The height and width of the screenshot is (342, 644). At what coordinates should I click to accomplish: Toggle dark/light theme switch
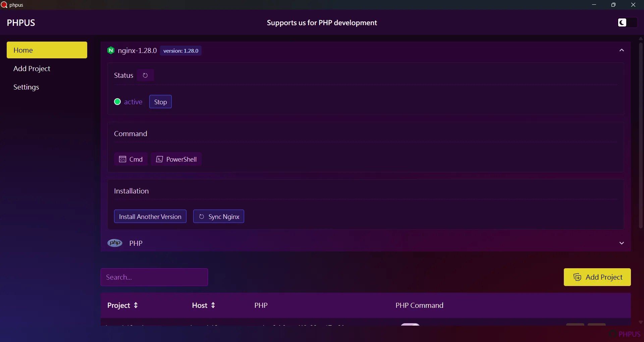[627, 22]
